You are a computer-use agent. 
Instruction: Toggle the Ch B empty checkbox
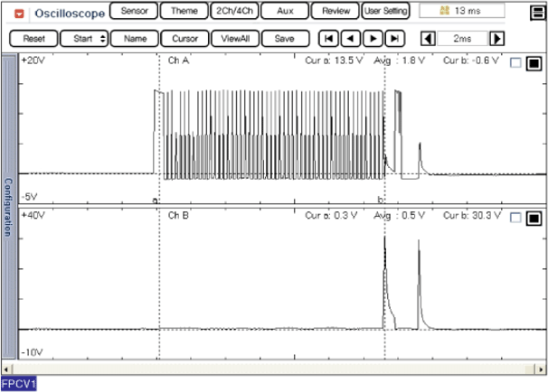pos(515,218)
